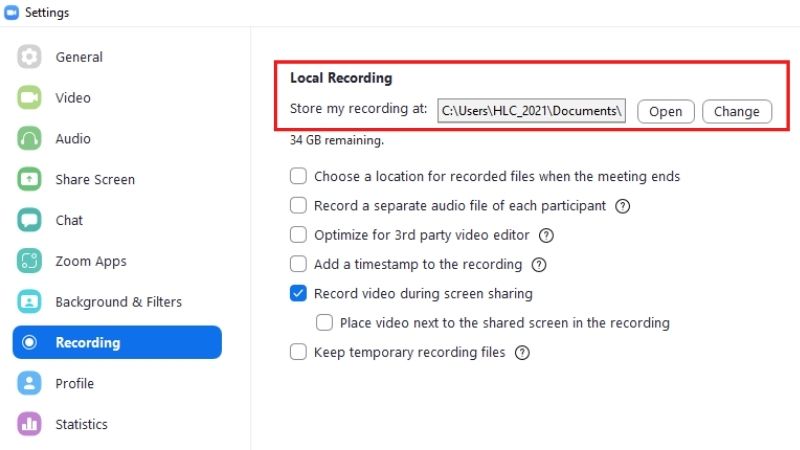
Task: Switch to Audio settings
Action: point(117,138)
